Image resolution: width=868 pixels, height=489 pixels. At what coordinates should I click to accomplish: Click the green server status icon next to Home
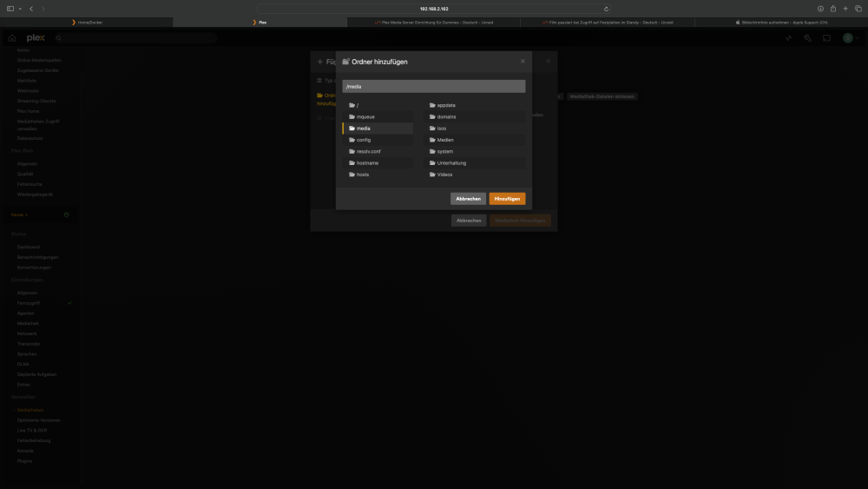coord(67,215)
